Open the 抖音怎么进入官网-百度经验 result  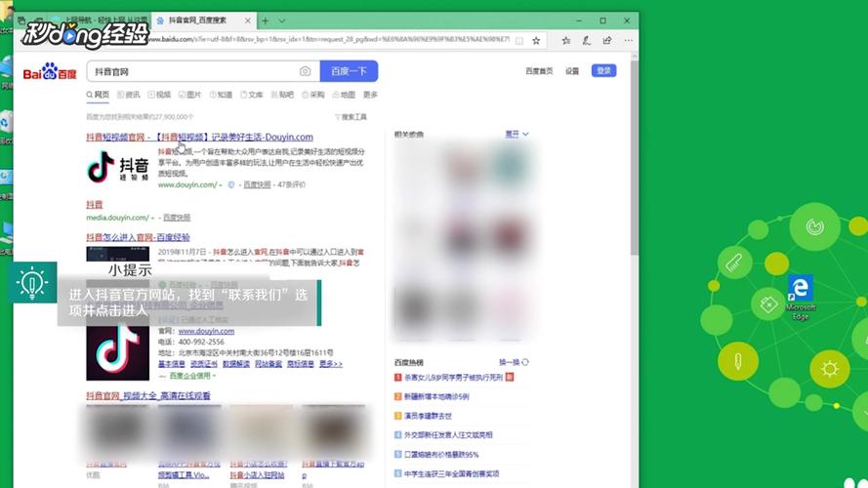tap(138, 237)
